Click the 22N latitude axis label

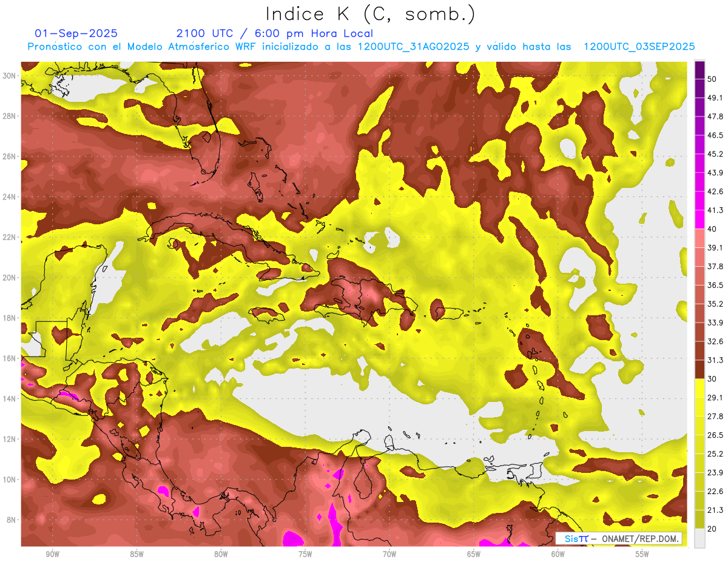[x=9, y=237]
